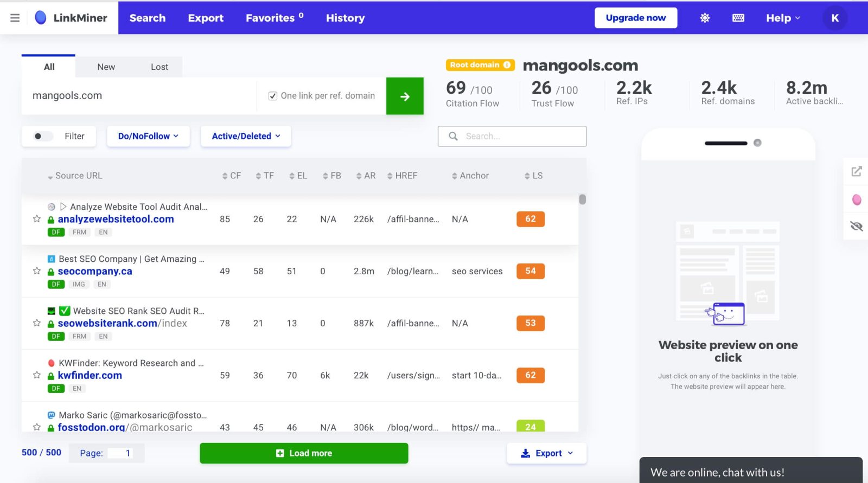Open preview in new window icon
The height and width of the screenshot is (483, 868).
tap(857, 171)
